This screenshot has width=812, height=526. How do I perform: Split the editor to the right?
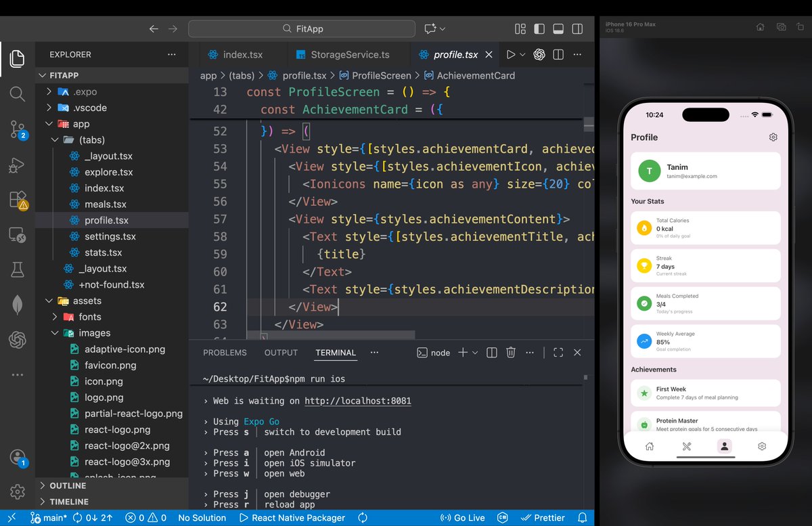point(558,55)
